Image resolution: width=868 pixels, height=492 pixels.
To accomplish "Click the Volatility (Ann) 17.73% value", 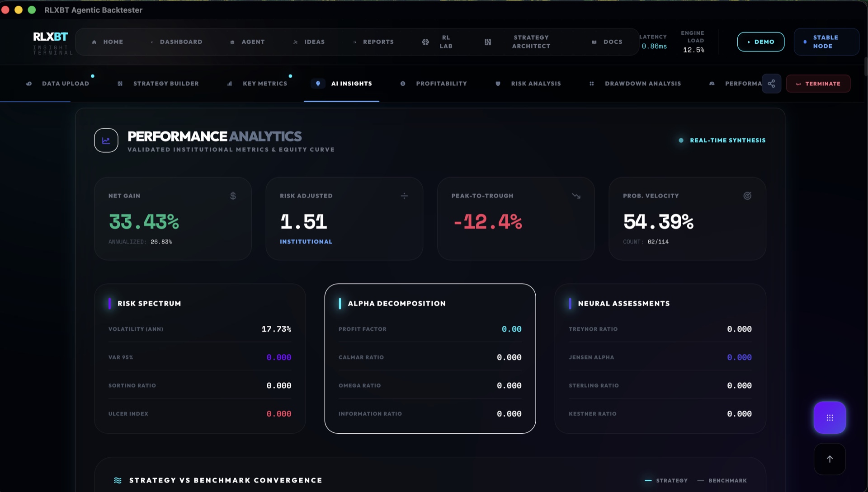I will (276, 329).
